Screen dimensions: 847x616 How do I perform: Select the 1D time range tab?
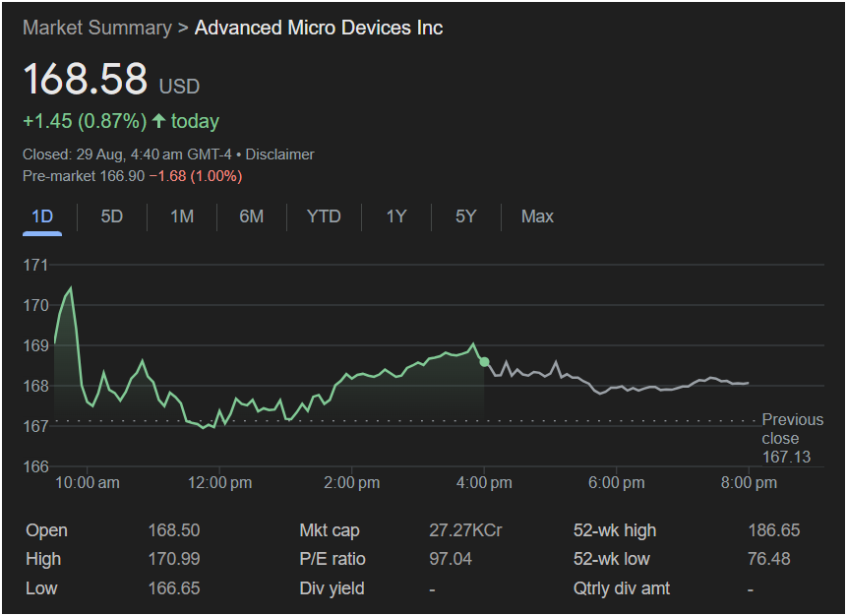[x=42, y=216]
